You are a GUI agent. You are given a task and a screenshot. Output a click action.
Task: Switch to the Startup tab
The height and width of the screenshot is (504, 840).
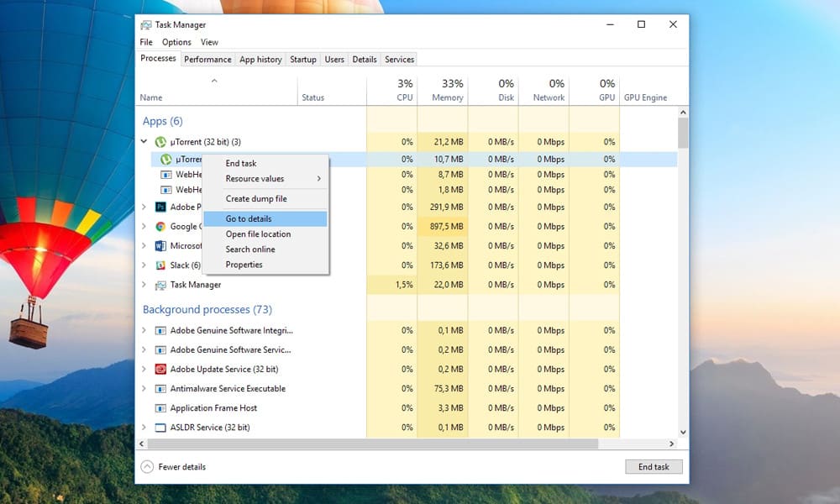(x=303, y=60)
